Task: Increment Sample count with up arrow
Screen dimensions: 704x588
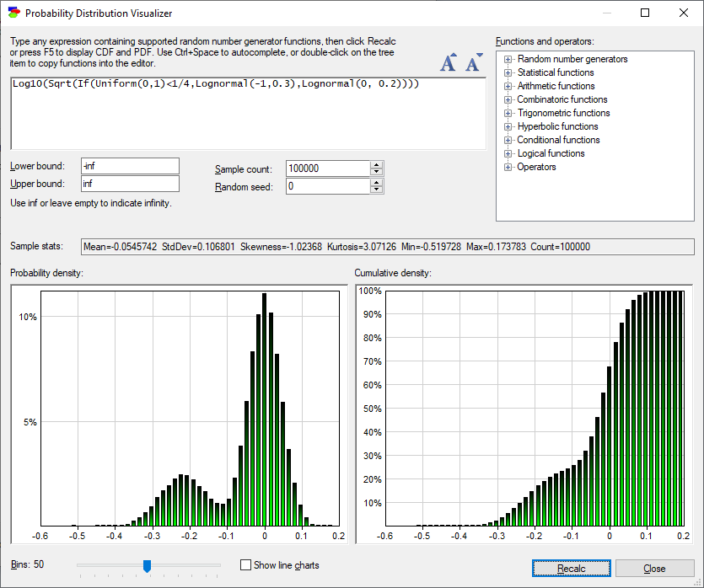Action: point(377,164)
